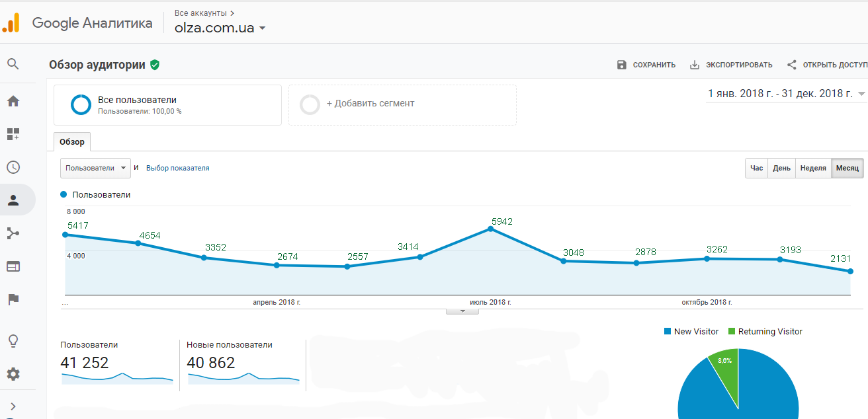Click the green Returning Visitor legend swatch
The image size is (868, 419).
point(732,331)
